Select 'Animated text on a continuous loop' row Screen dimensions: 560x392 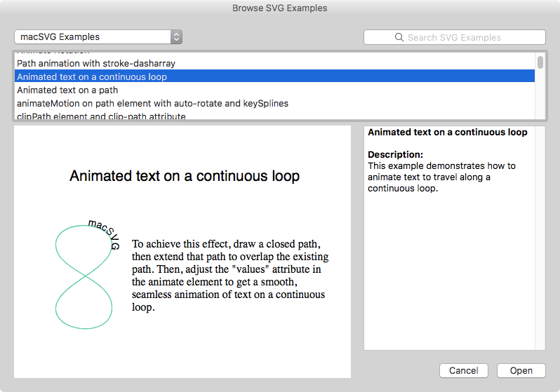point(92,76)
